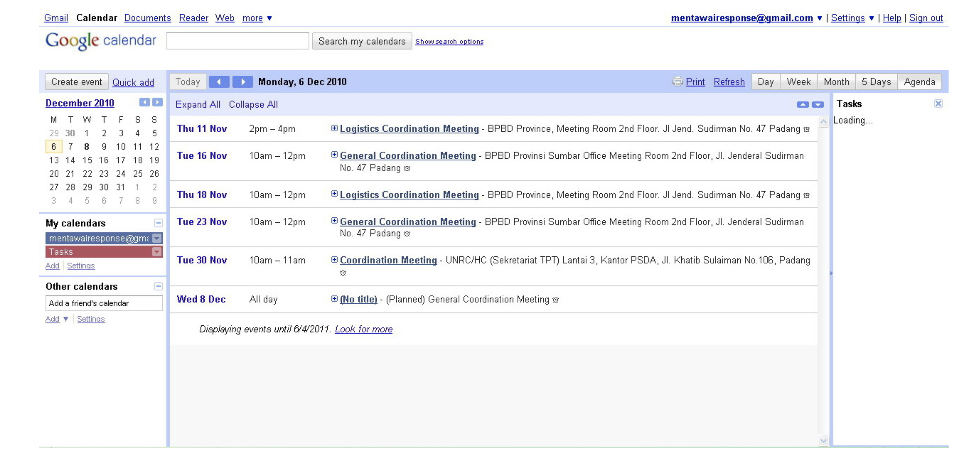The image size is (980, 461).
Task: Click the printer icon next to Print
Action: click(x=677, y=81)
